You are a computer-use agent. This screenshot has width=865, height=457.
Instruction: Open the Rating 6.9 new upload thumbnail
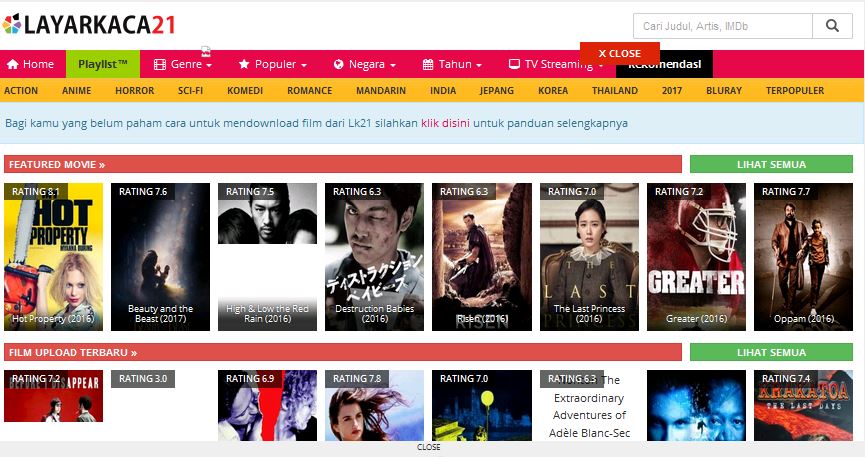pos(268,406)
